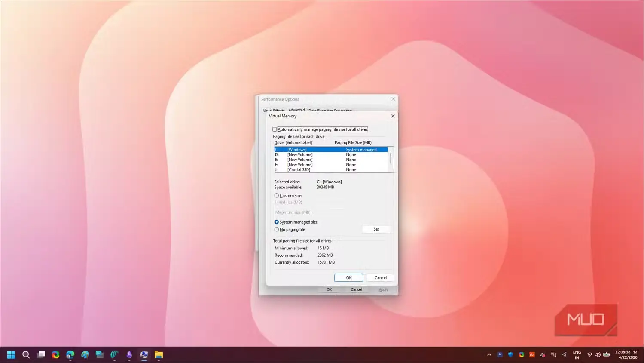Viewport: 644px width, 363px height.
Task: Select drive J: [Crucial SSD] row
Action: point(331,170)
